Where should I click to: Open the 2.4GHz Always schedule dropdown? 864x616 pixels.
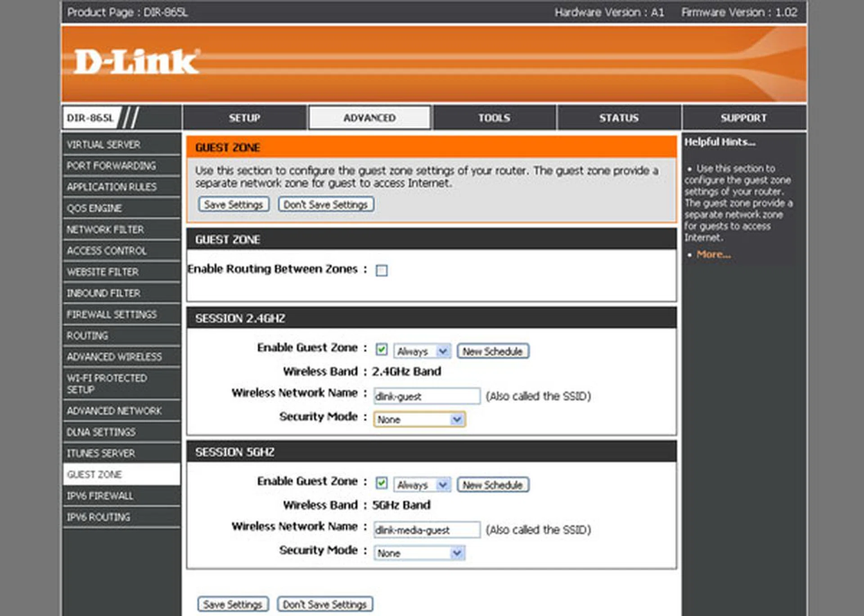[x=422, y=351]
